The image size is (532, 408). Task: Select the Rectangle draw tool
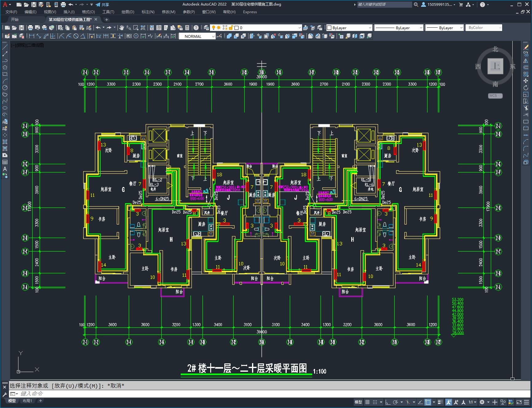pyautogui.click(x=5, y=74)
